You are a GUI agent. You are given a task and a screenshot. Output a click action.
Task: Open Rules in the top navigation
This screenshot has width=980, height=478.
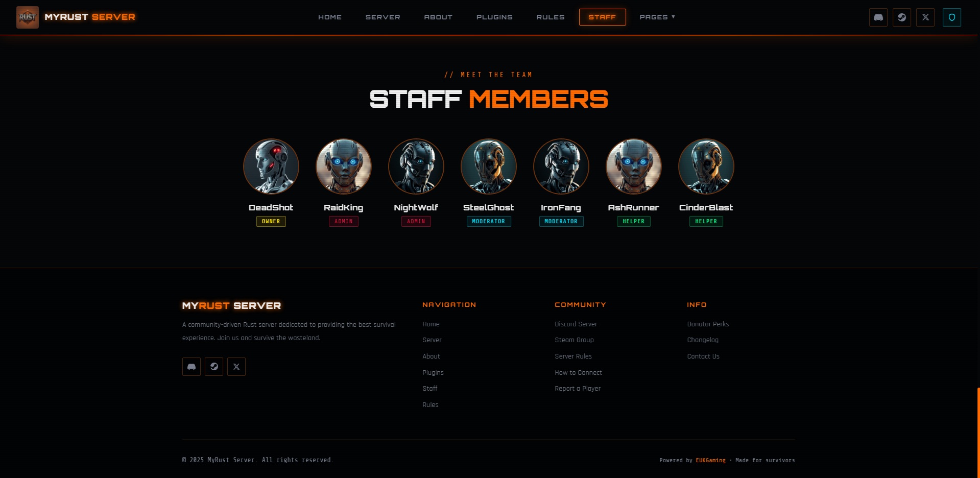[x=550, y=17]
